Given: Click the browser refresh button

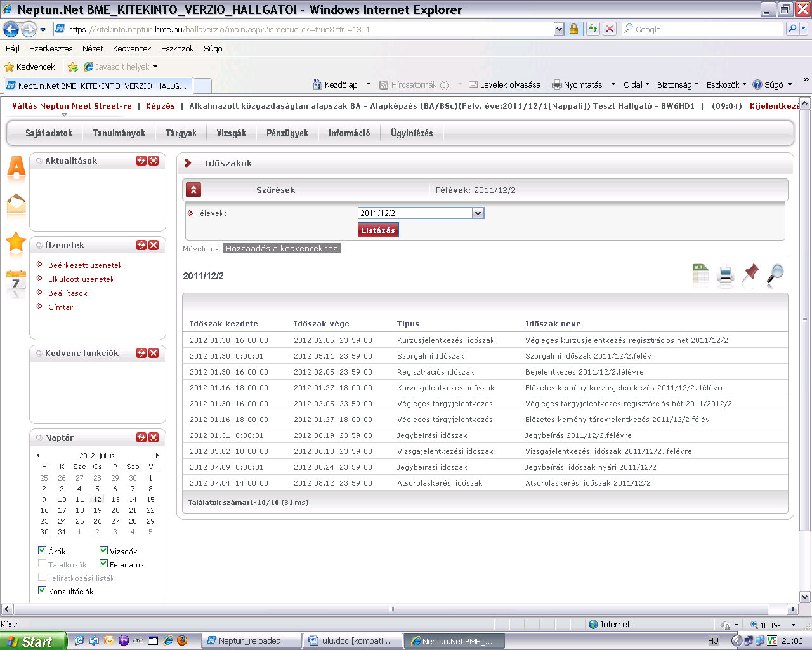Looking at the screenshot, I should tap(593, 29).
